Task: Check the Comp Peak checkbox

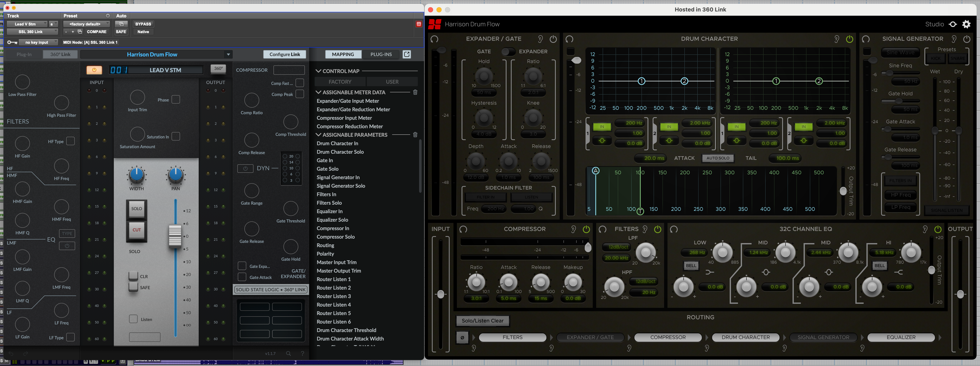Action: pos(300,94)
